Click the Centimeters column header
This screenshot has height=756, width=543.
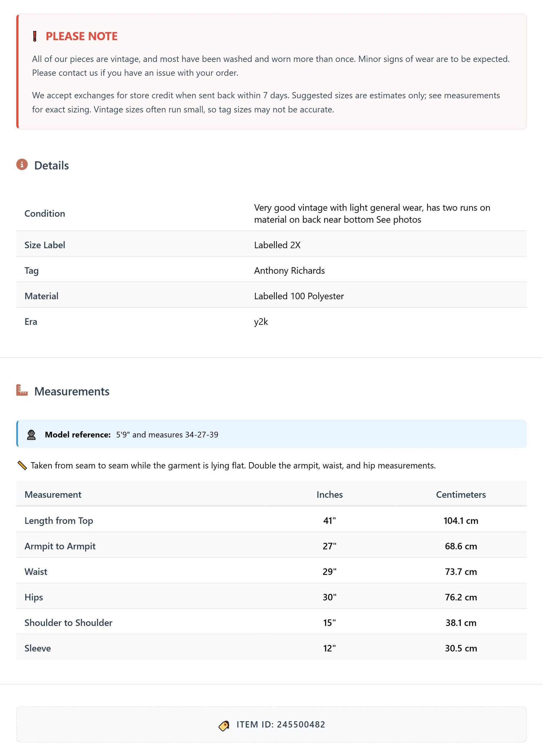point(461,494)
